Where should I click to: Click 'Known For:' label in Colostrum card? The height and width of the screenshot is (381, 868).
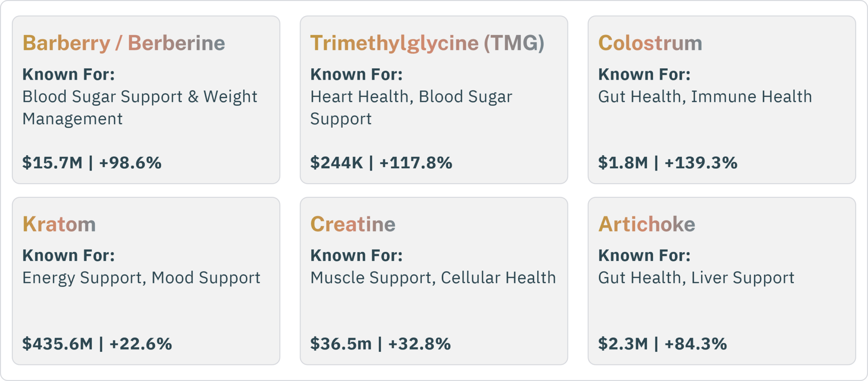[x=644, y=75]
